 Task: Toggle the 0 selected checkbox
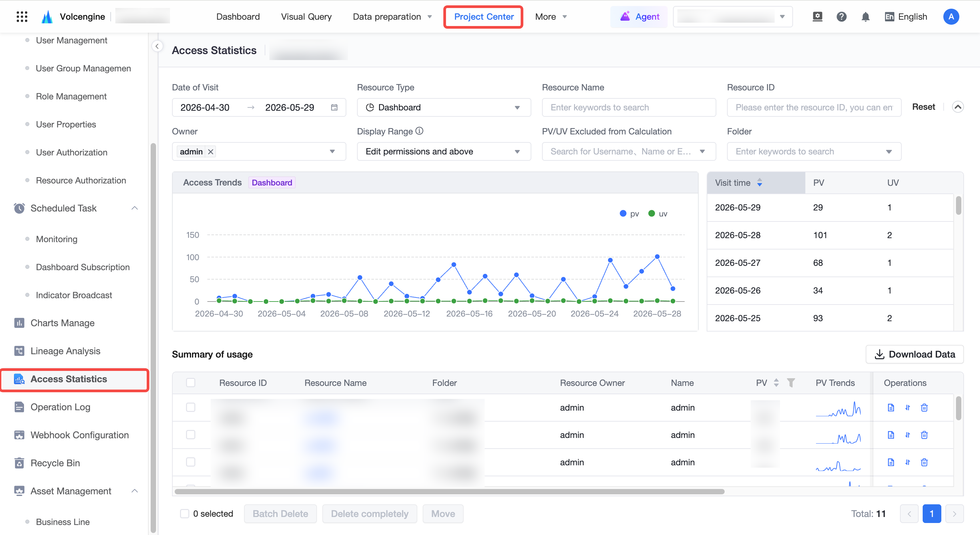point(185,514)
